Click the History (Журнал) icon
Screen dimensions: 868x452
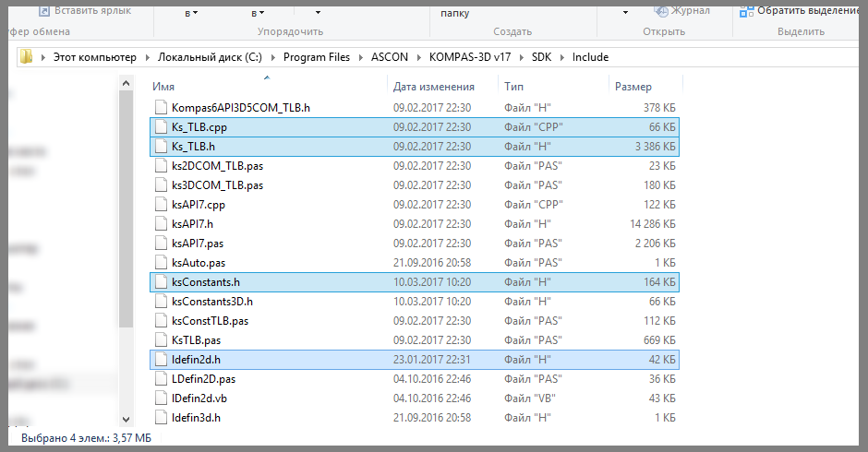tap(660, 10)
